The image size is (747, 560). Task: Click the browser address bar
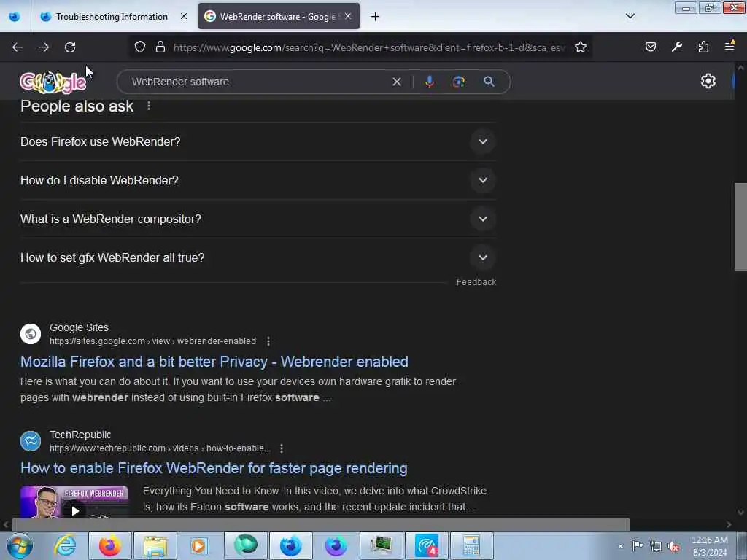coord(369,47)
